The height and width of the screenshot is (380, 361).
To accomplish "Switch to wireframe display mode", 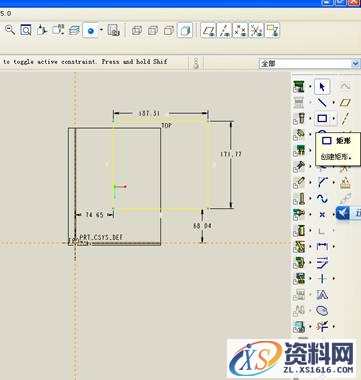I will point(137,31).
